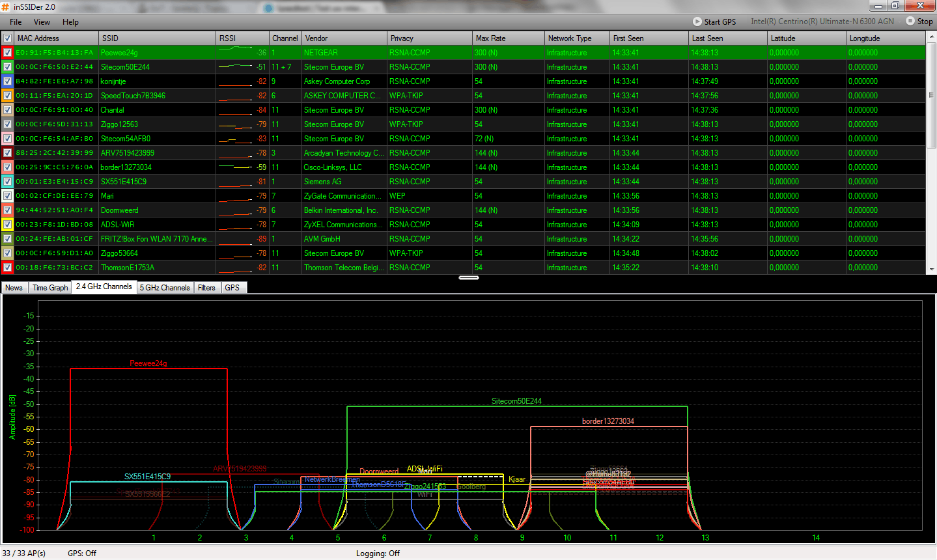Screen dimensions: 937x560
Task: Open the 5 GHz Channels tab
Action: [x=165, y=287]
